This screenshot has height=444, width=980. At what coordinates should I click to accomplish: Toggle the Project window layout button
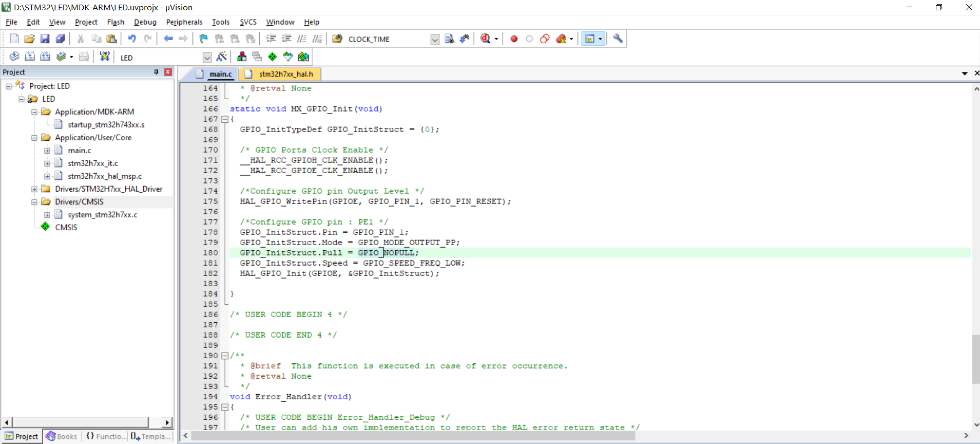click(590, 39)
